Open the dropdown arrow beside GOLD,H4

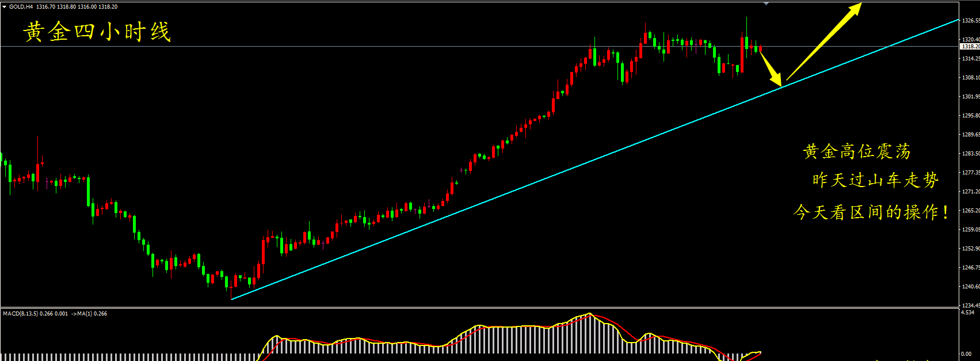5,7
